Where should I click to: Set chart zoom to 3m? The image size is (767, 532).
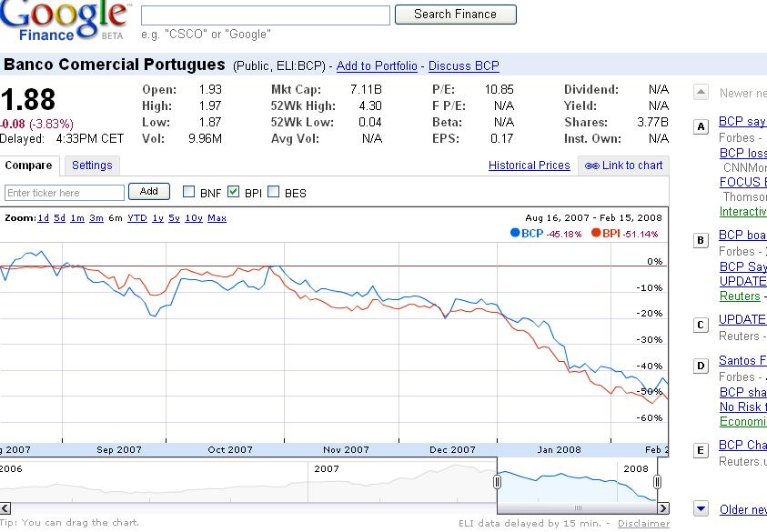pos(96,218)
